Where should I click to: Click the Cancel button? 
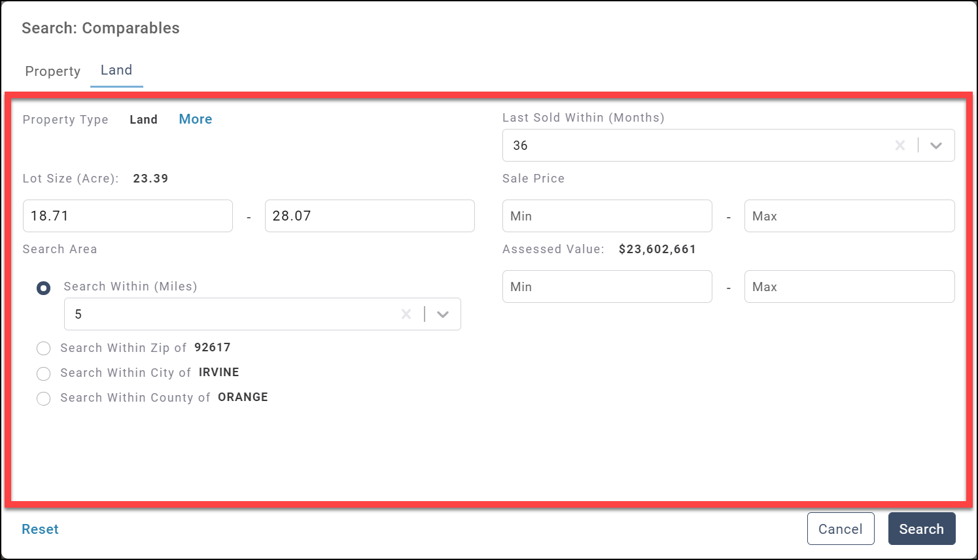click(x=840, y=529)
